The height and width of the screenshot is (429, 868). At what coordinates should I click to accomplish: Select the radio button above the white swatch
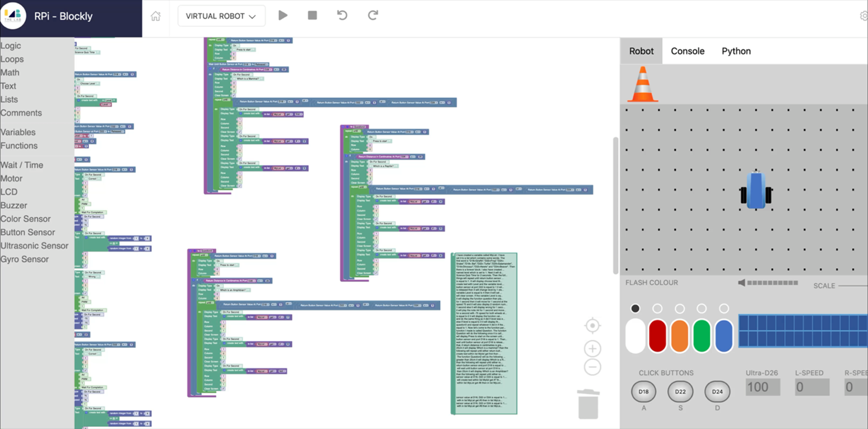click(635, 309)
